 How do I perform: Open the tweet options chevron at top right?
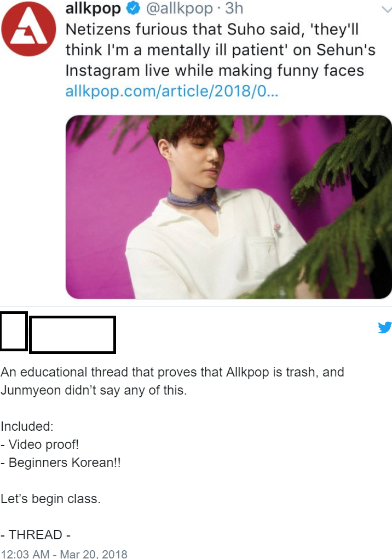(x=387, y=9)
